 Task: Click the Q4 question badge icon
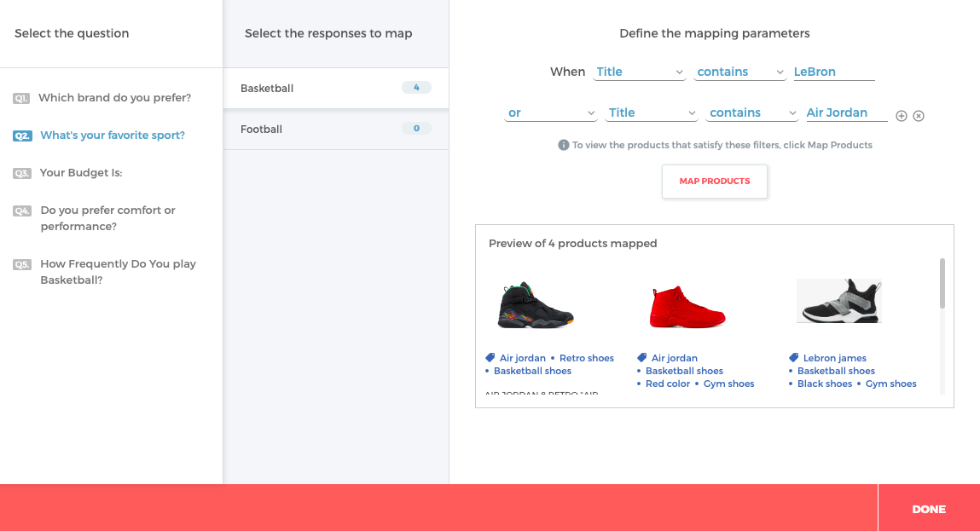pyautogui.click(x=22, y=211)
